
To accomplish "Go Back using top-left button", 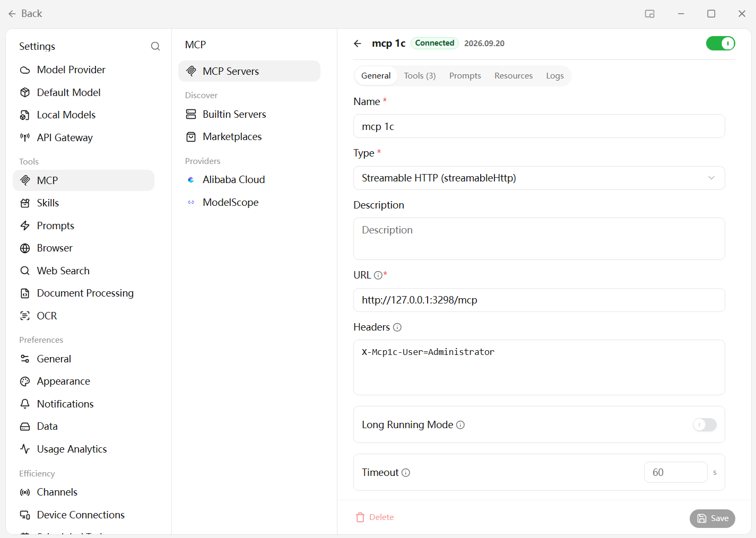I will 25,14.
